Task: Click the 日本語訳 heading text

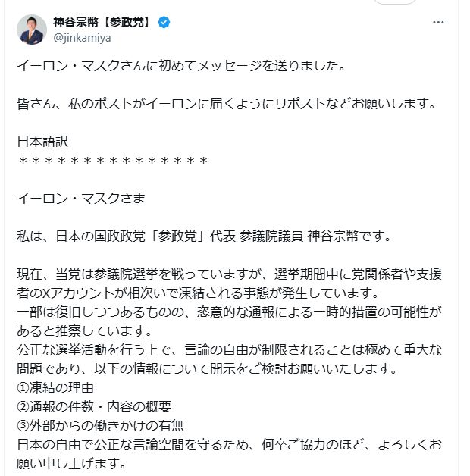Action: coord(42,142)
